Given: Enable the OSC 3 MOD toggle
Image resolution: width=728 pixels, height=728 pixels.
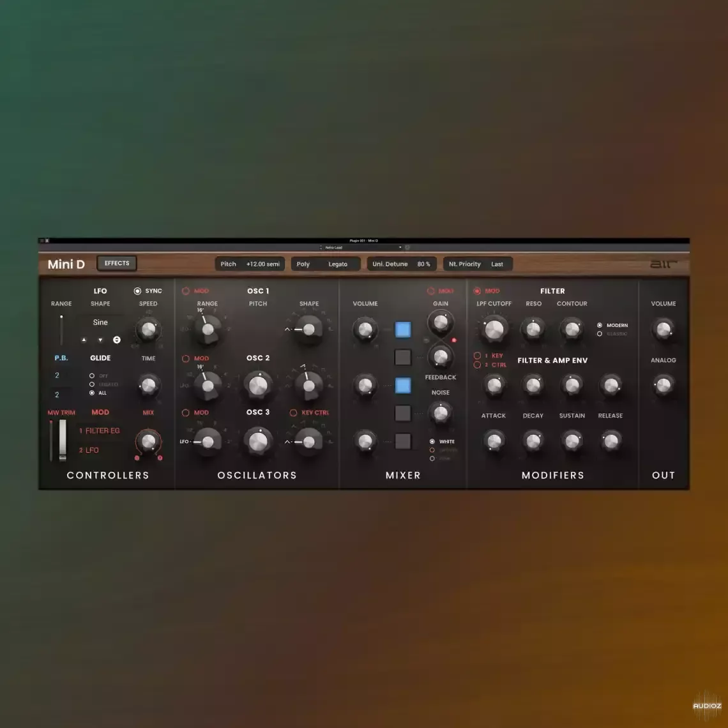Looking at the screenshot, I should coord(186,413).
